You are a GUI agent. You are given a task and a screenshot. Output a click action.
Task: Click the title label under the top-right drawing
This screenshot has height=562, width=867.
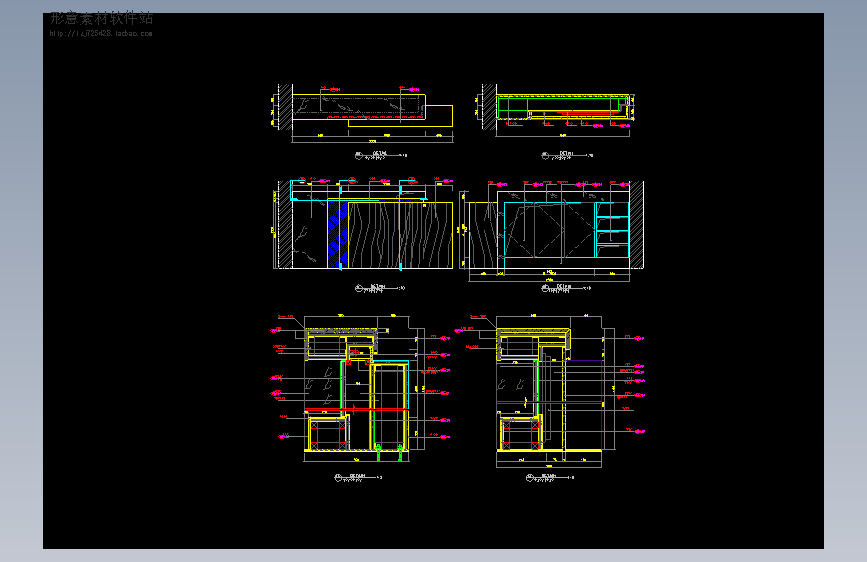(567, 155)
